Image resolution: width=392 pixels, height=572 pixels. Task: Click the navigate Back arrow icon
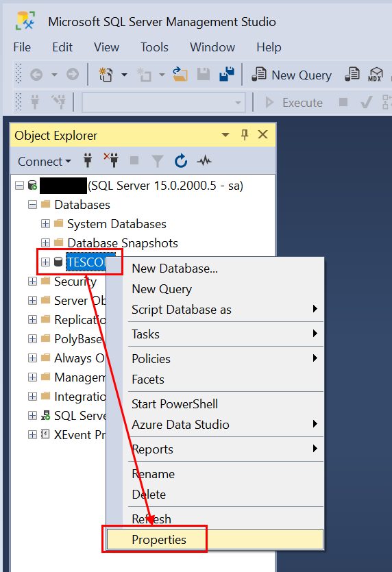click(36, 75)
